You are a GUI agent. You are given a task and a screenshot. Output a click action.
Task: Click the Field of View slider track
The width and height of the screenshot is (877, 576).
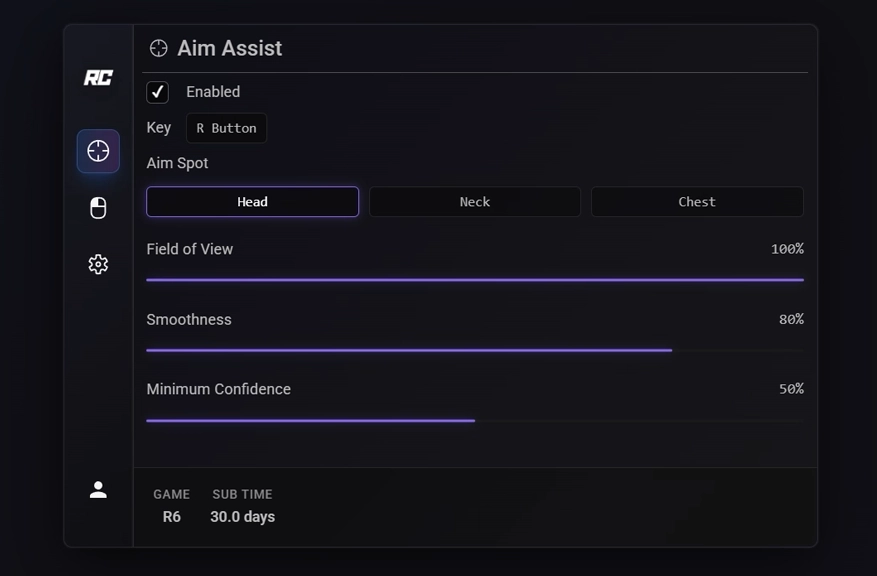pos(475,280)
